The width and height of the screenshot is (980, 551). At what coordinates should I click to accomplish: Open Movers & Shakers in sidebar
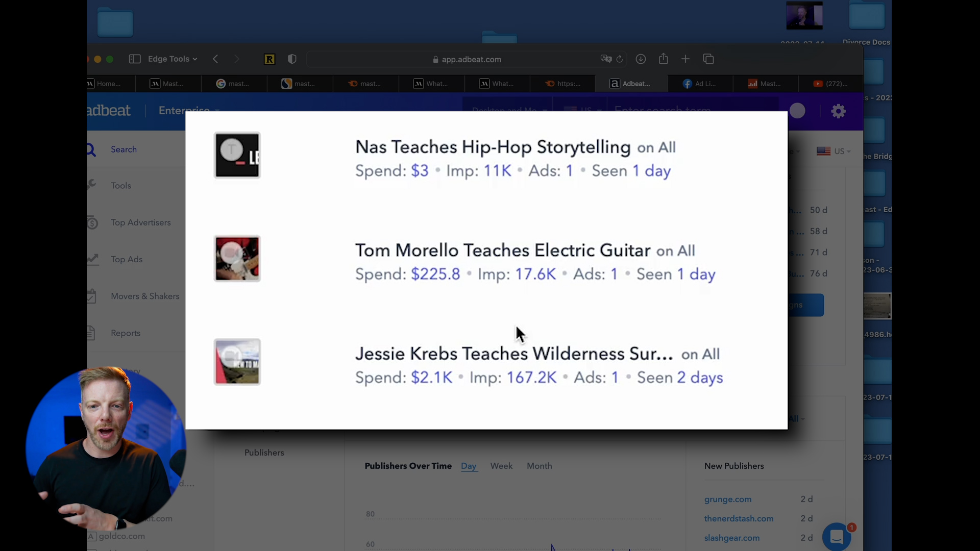point(145,296)
